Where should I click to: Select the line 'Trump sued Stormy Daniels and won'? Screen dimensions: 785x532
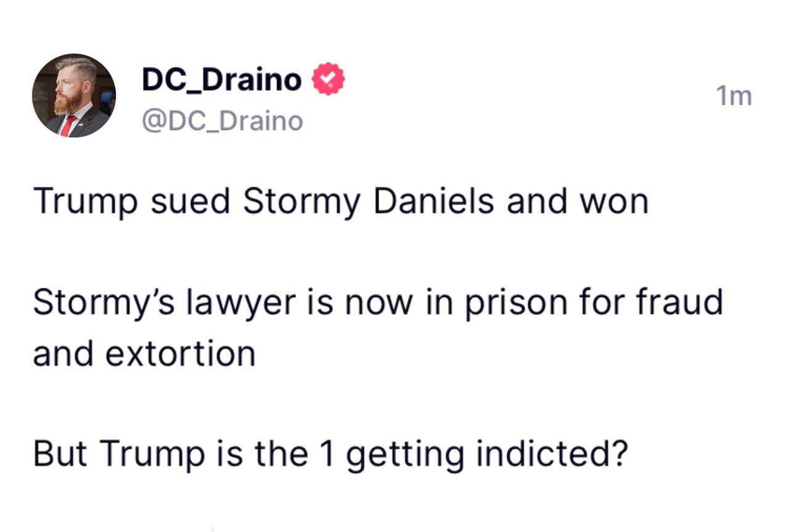[x=341, y=202]
